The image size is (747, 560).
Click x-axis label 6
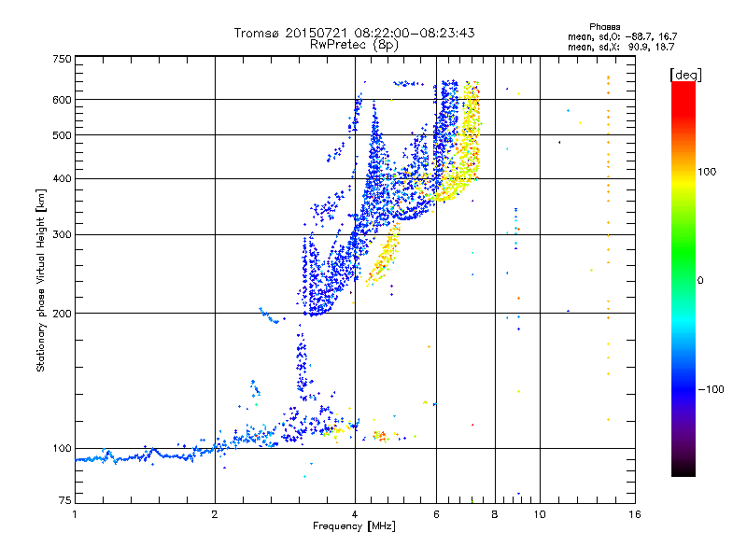click(x=436, y=514)
